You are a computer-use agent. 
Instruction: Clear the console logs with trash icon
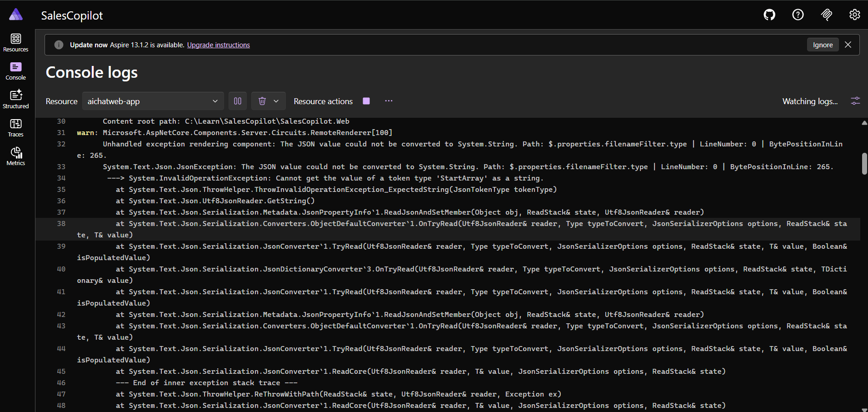[263, 101]
